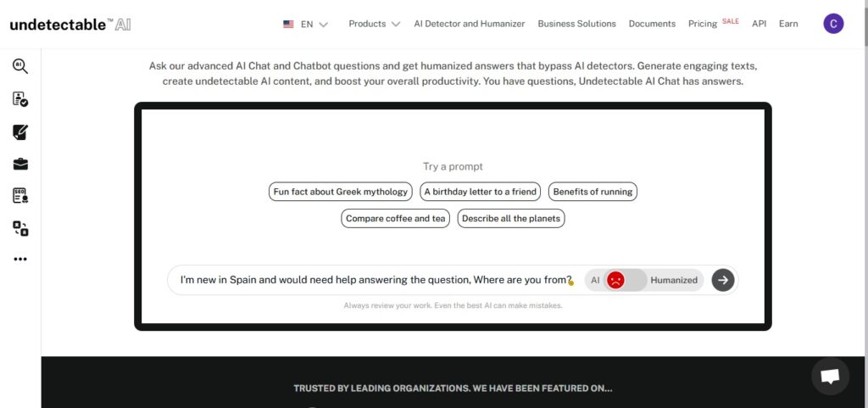Open the AI writer pencil sidebar icon
868x408 pixels.
pos(20,132)
